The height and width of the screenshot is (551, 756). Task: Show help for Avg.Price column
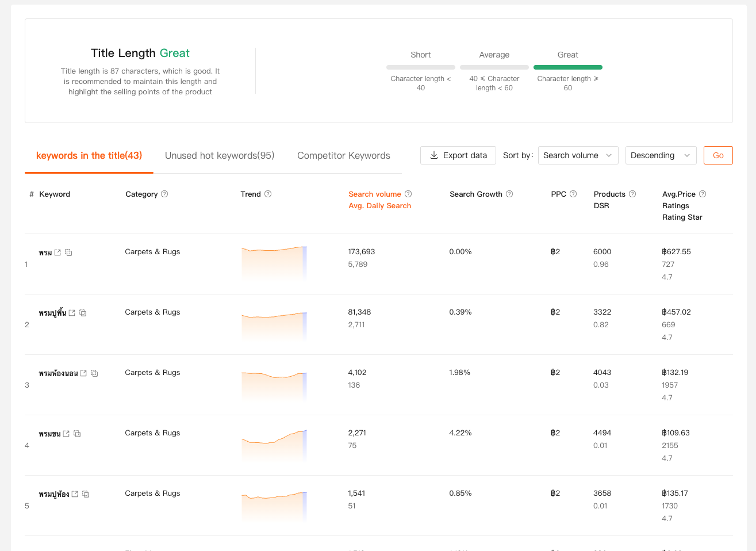(703, 194)
